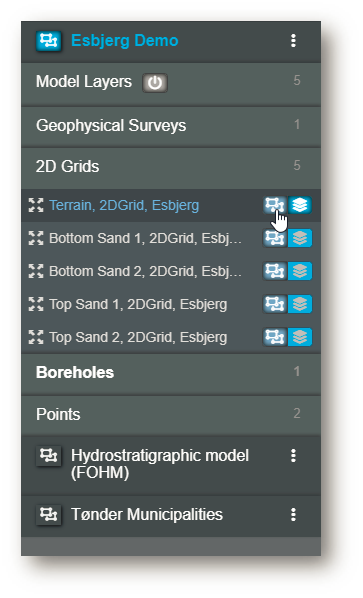
Task: Expand the Points section
Action: point(171,415)
